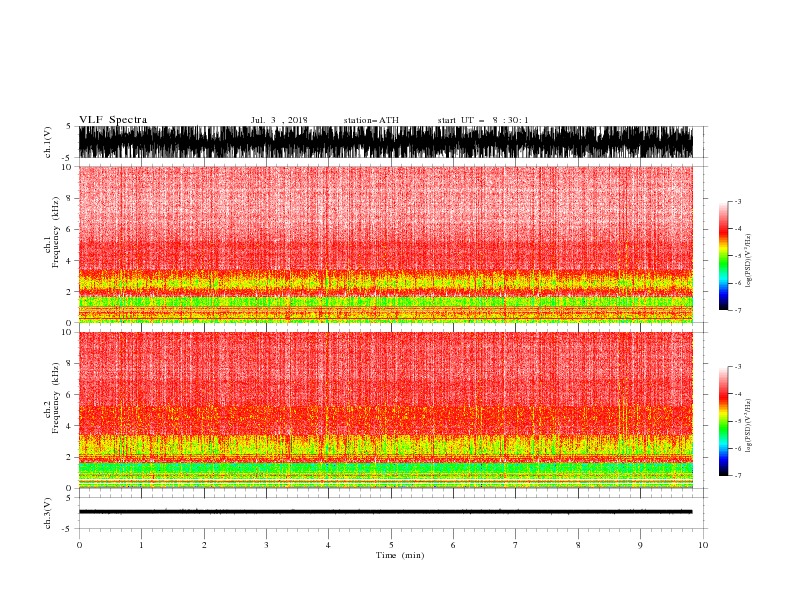792x612 pixels.
Task: Click the ch.2 spectrogram color bar
Action: coord(723,421)
